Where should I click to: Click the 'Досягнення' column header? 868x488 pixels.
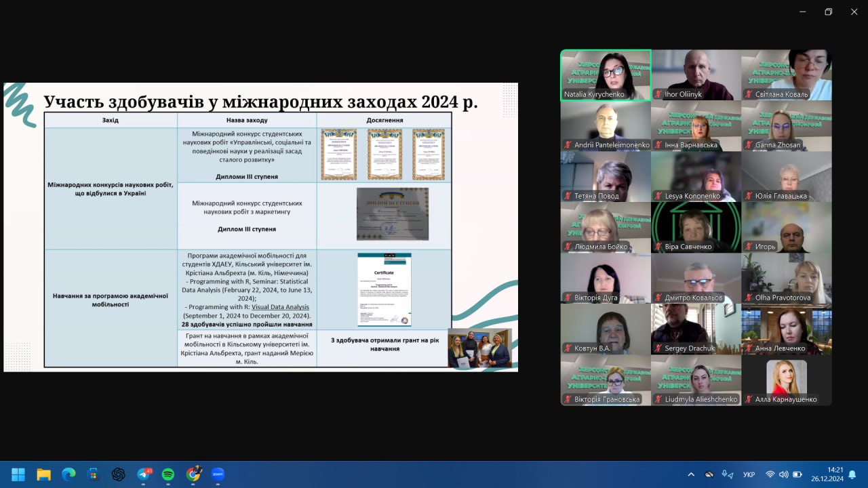pyautogui.click(x=384, y=120)
